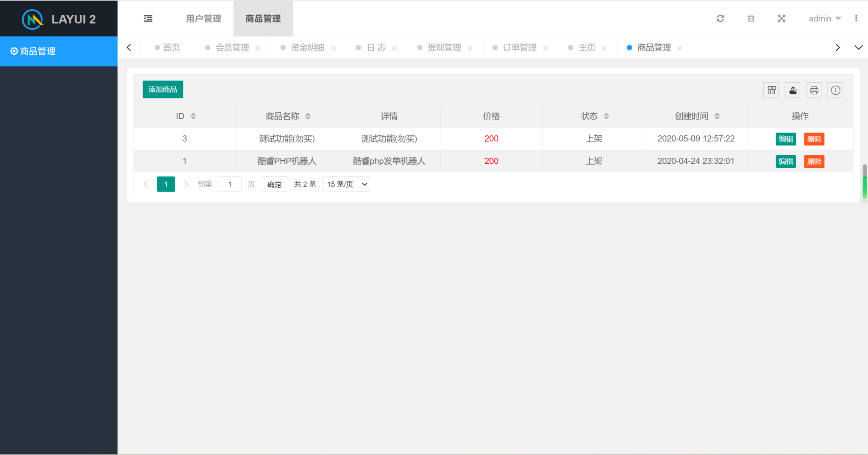Click the print table icon
This screenshot has height=455, width=868.
[814, 90]
